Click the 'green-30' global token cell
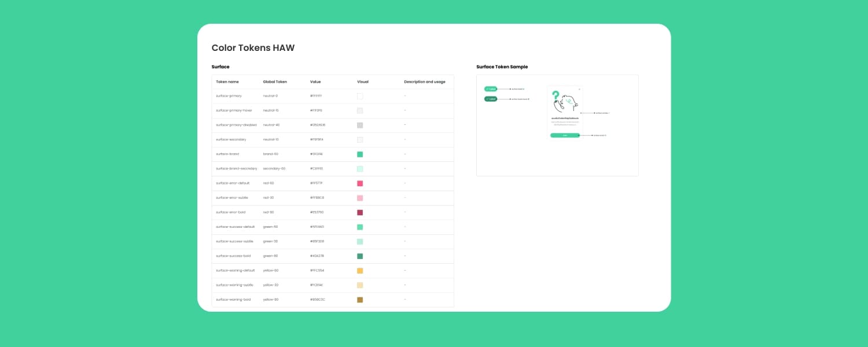The width and height of the screenshot is (868, 347). click(270, 242)
